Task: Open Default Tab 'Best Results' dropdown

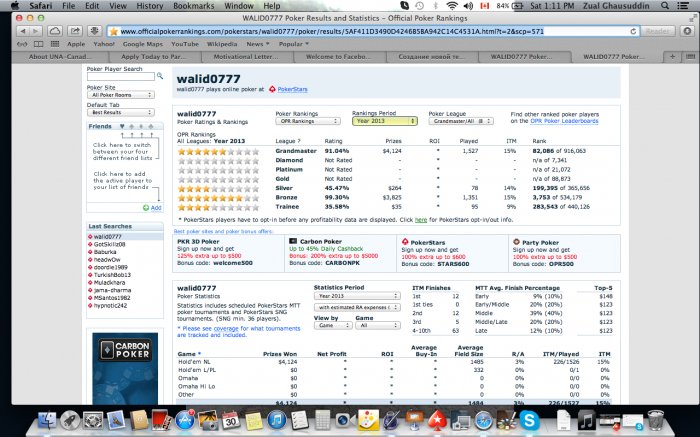Action: [x=121, y=112]
